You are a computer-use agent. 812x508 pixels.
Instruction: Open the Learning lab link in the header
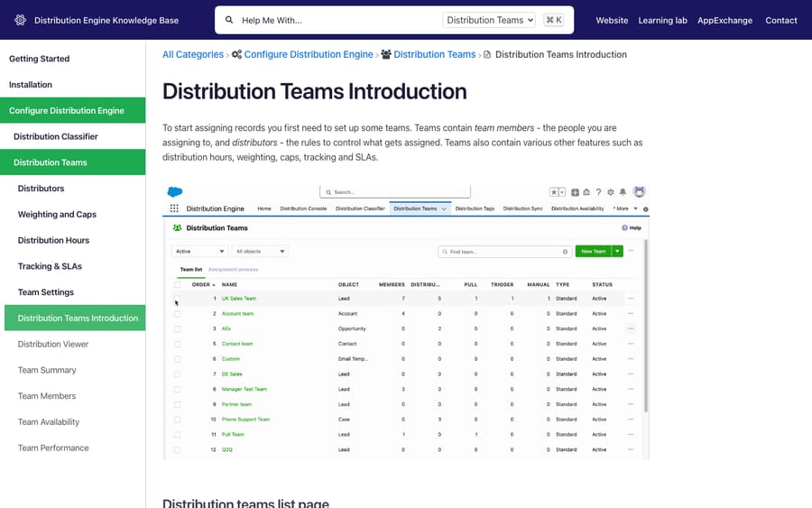[662, 20]
